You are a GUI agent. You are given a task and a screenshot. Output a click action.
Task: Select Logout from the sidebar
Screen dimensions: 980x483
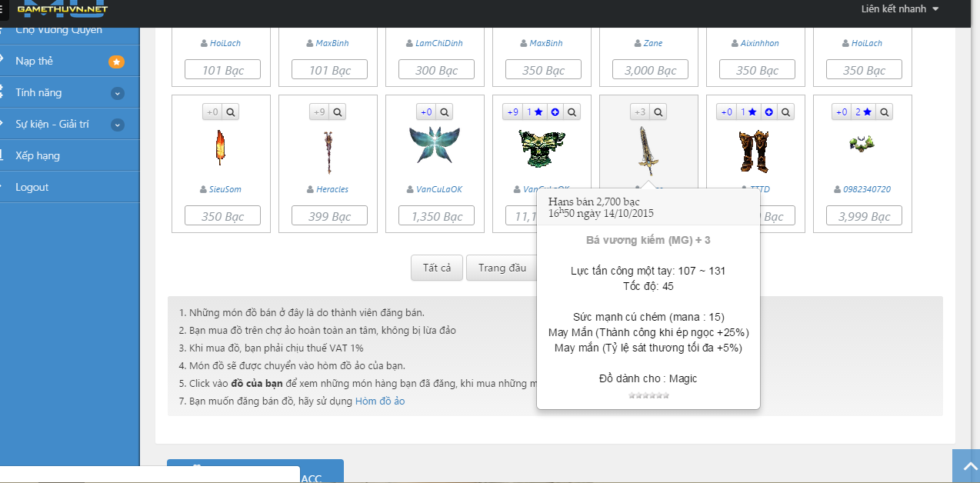[x=32, y=187]
